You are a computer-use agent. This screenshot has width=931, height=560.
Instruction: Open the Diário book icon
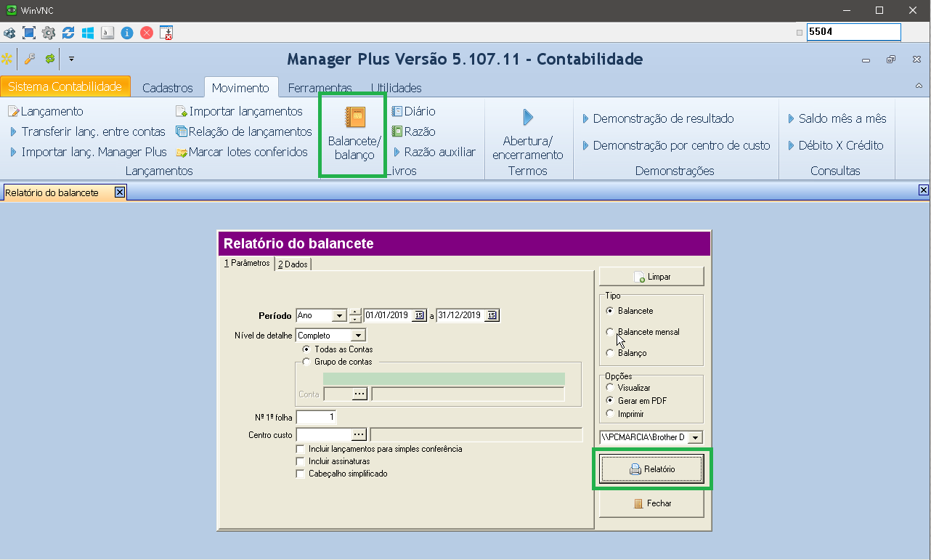(397, 111)
